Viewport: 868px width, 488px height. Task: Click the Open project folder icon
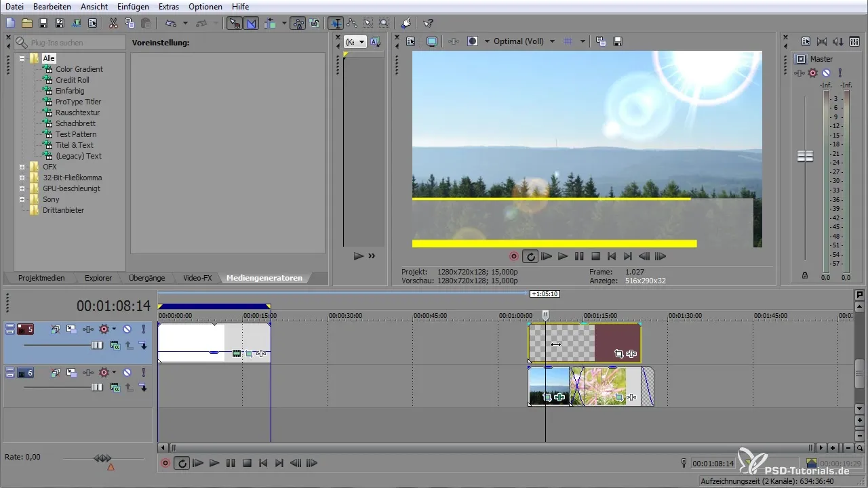point(26,23)
